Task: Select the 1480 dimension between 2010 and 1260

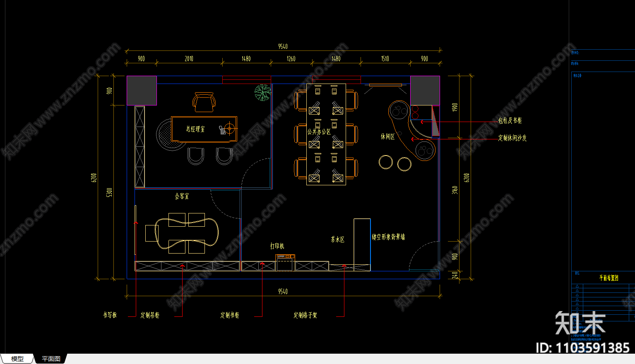Action: (x=246, y=59)
